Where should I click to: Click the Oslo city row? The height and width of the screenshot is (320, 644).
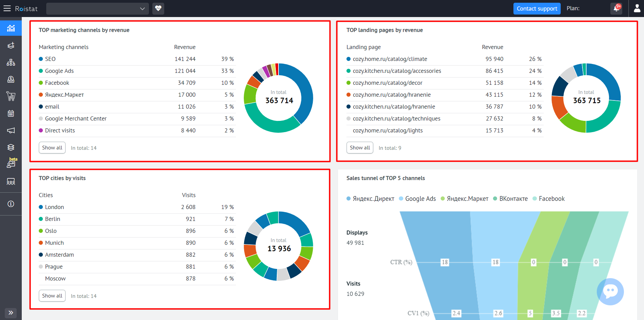pos(137,231)
